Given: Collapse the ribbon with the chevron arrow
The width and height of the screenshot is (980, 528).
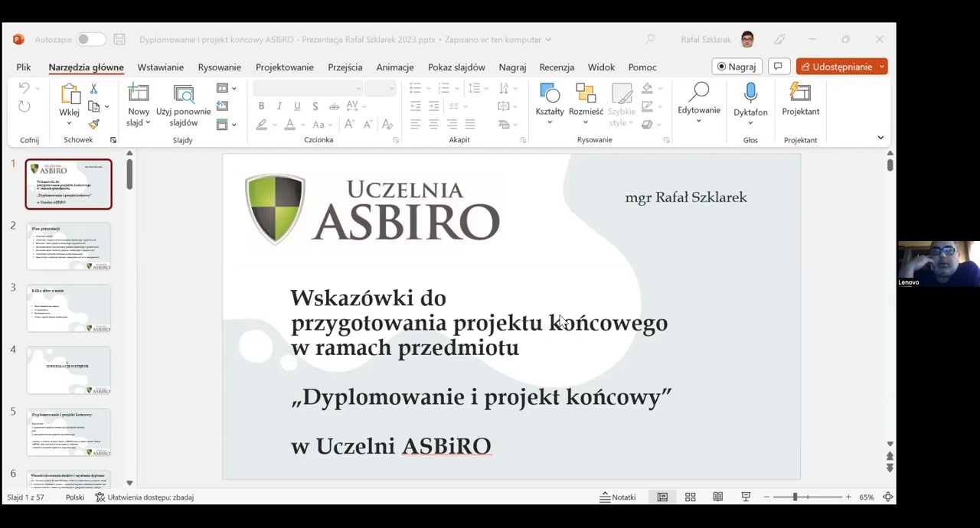Looking at the screenshot, I should (880, 138).
